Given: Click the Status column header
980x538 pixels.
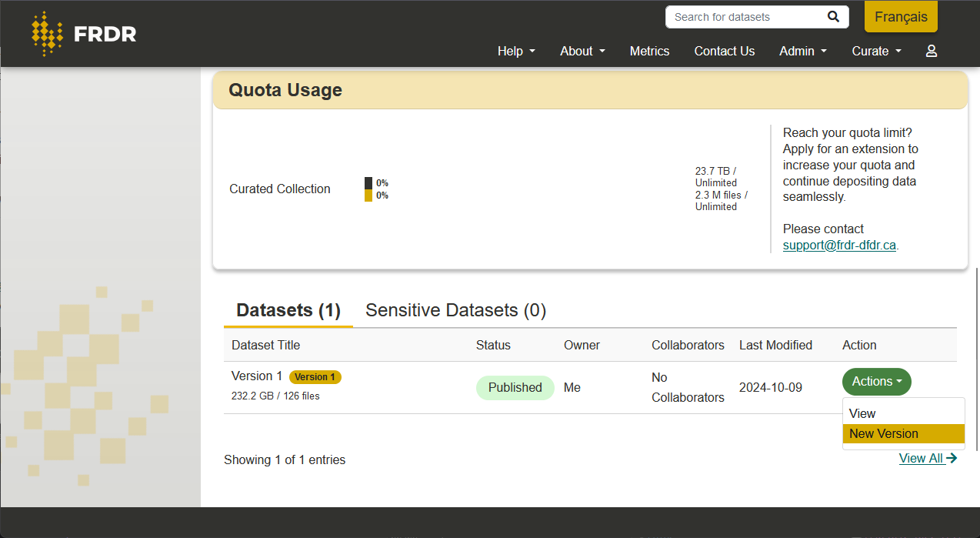Looking at the screenshot, I should coord(493,345).
